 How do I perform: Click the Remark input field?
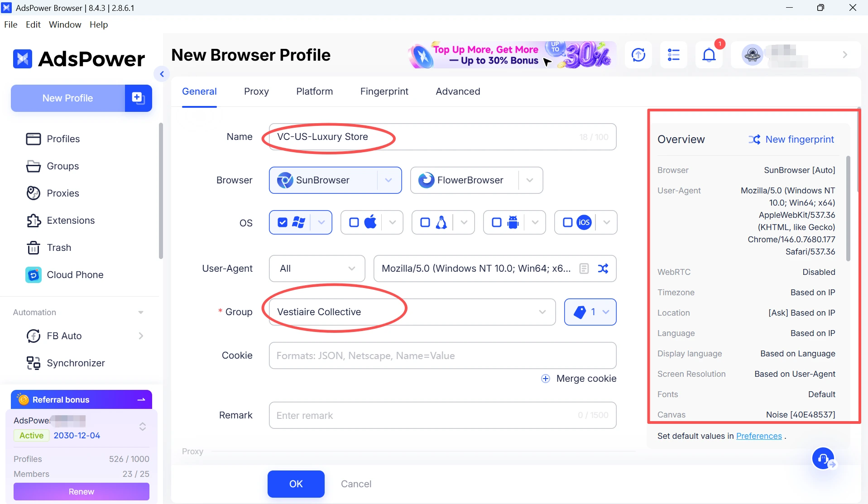pos(443,415)
